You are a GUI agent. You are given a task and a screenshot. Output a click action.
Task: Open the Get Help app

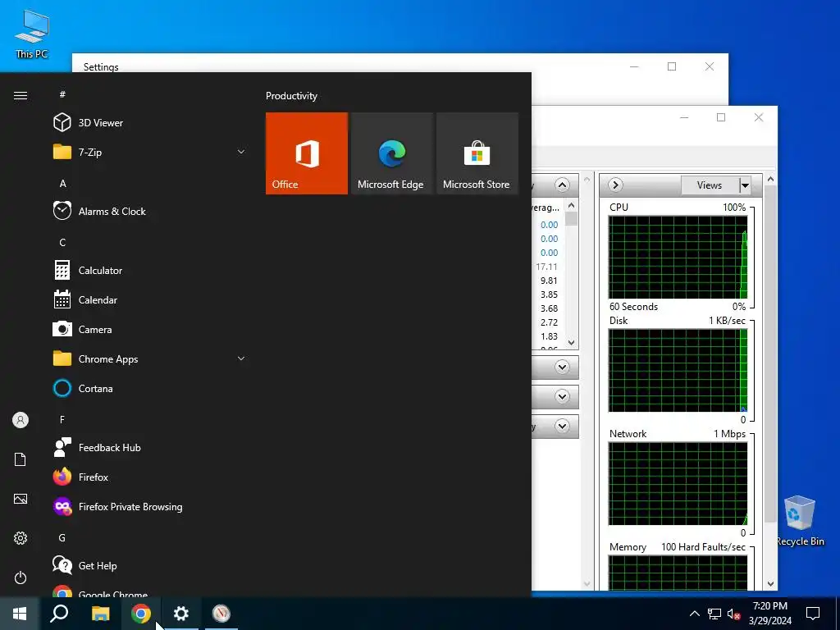click(150, 566)
